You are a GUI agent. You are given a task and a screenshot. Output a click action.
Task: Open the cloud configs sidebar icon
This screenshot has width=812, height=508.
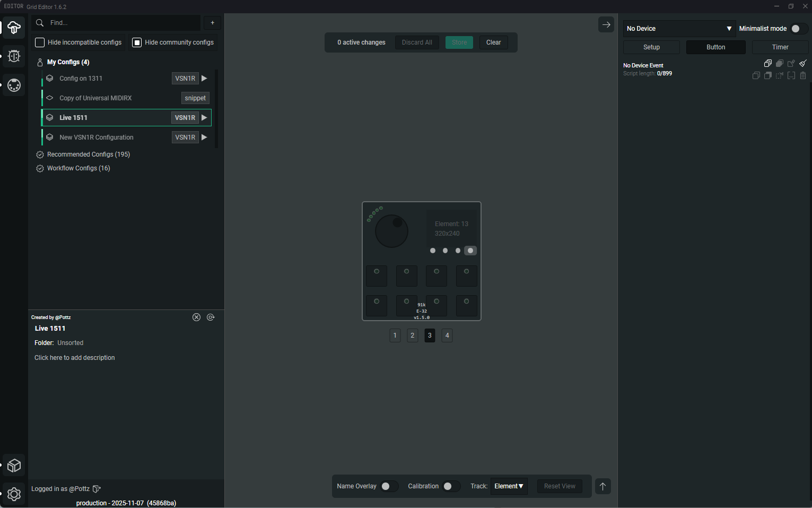14,28
